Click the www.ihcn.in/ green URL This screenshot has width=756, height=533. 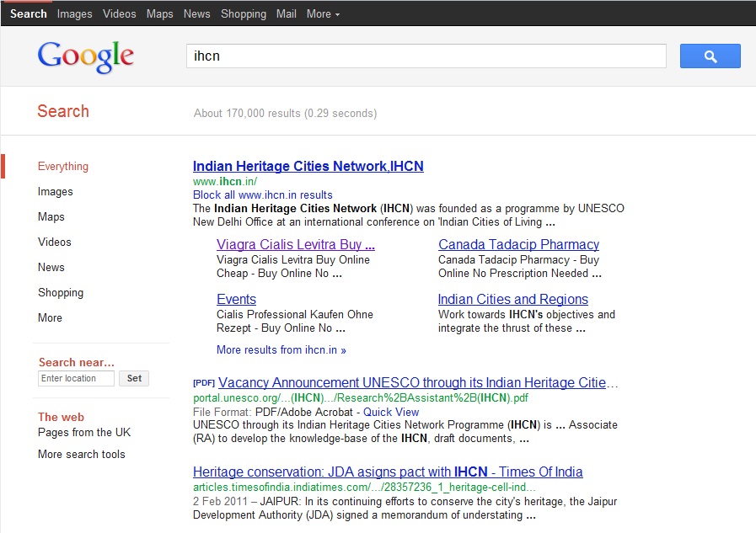click(x=225, y=182)
